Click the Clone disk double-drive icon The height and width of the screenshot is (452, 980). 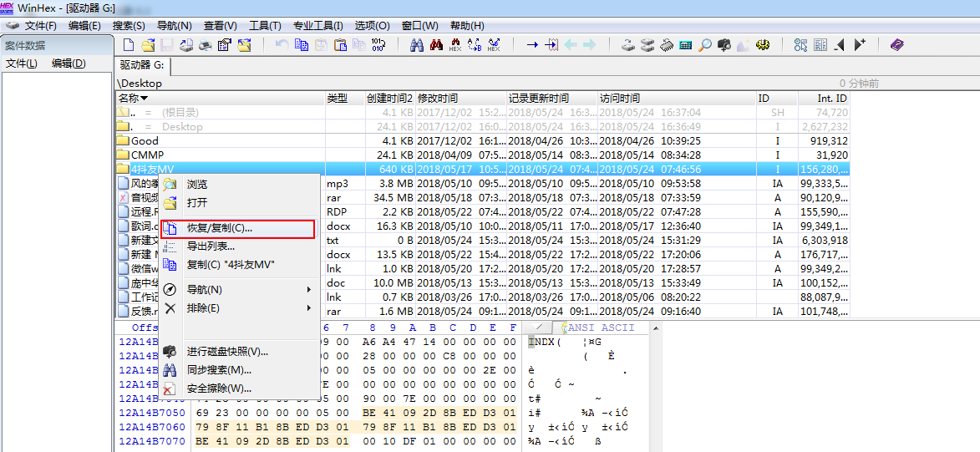[x=647, y=45]
